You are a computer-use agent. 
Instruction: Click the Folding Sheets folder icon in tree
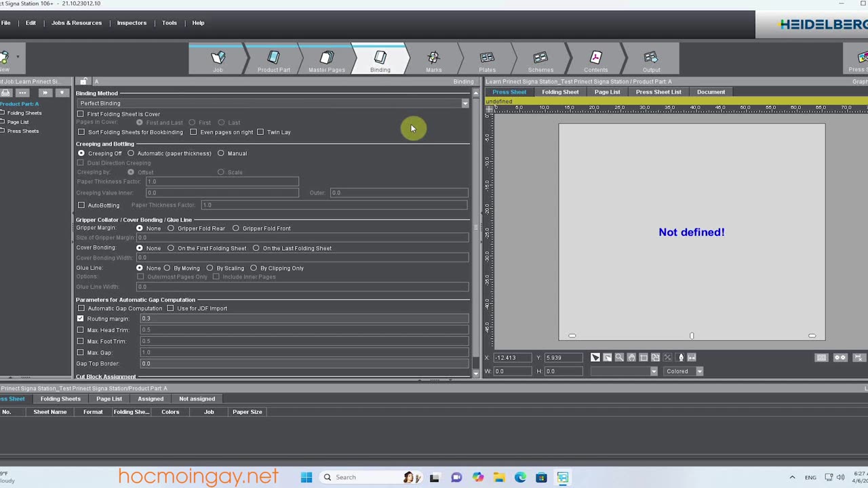(3, 113)
